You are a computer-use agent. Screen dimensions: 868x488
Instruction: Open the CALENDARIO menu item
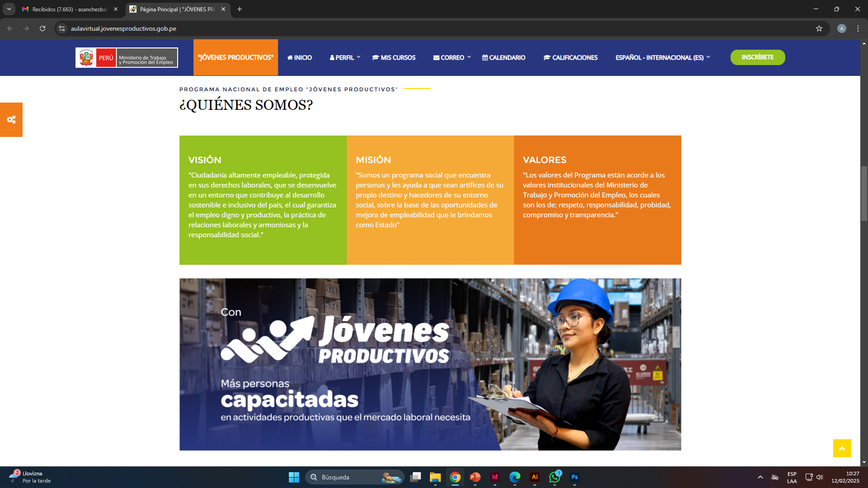(504, 57)
